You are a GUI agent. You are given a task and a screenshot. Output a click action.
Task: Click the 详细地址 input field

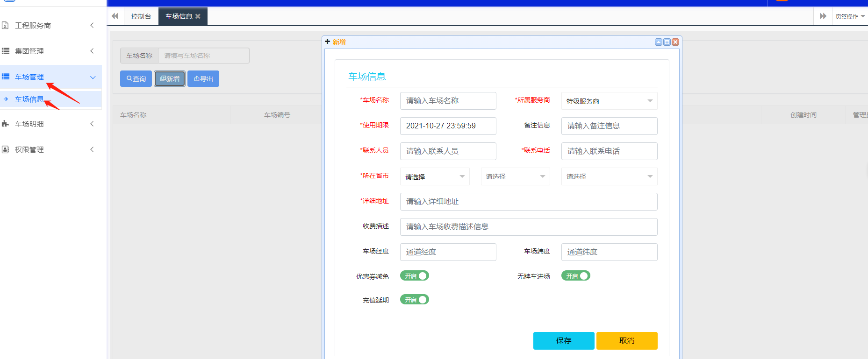[528, 202]
